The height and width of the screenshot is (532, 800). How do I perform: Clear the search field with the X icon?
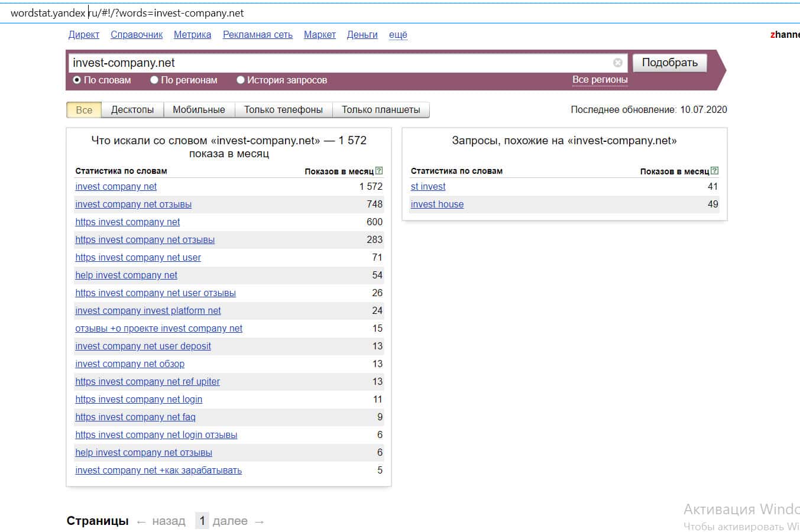click(617, 63)
